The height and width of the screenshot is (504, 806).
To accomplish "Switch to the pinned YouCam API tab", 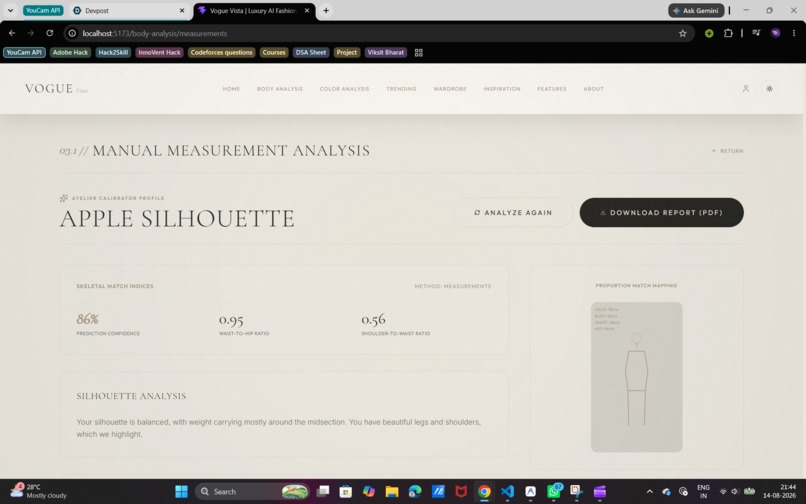I will tap(43, 10).
